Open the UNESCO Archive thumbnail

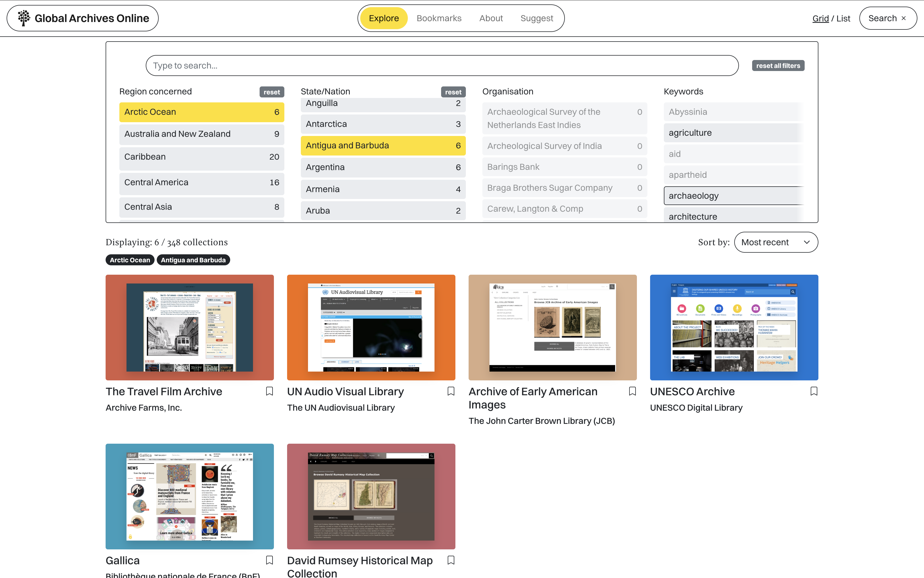point(734,328)
